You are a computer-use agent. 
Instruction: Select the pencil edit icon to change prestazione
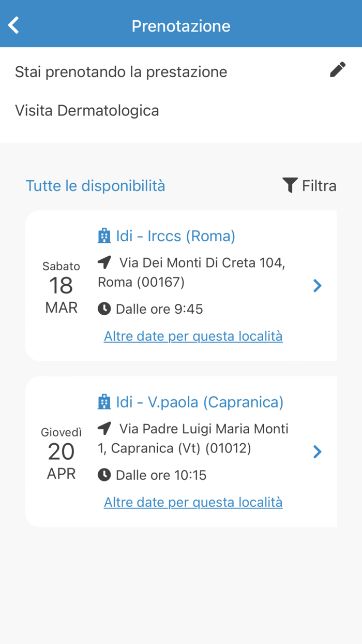[x=338, y=69]
